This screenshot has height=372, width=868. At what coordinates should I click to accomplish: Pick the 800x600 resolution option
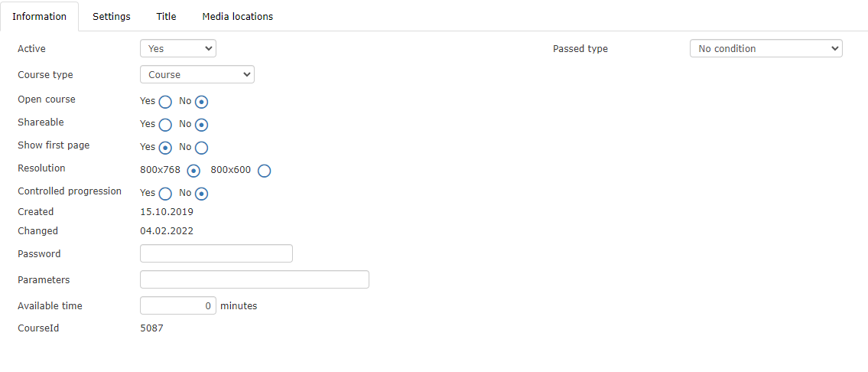[x=265, y=171]
